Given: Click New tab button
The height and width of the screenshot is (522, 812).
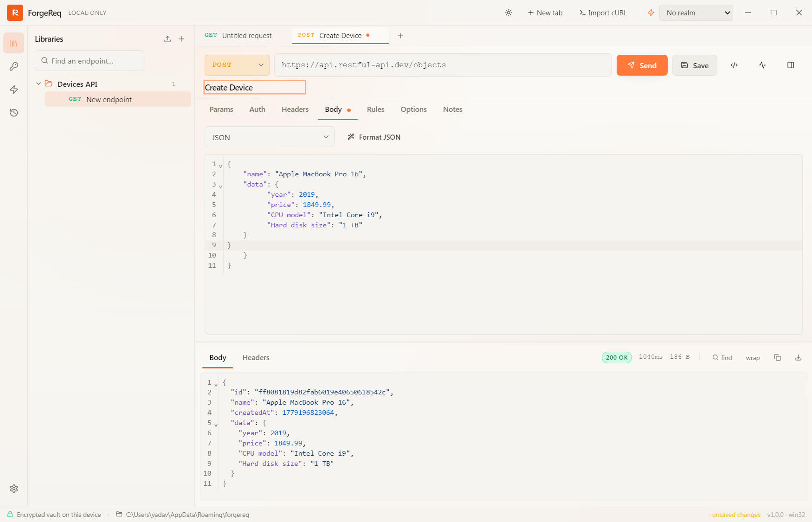Looking at the screenshot, I should pos(545,13).
